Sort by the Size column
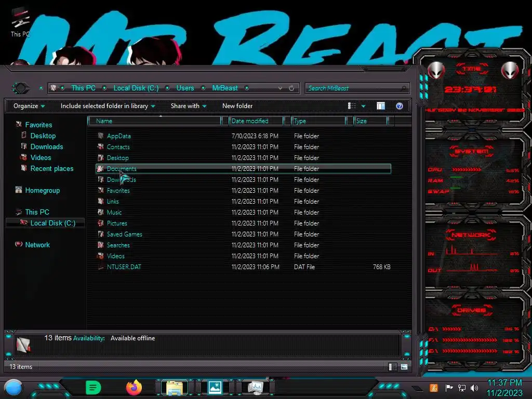Screen dimensions: 532x399 click(370, 121)
